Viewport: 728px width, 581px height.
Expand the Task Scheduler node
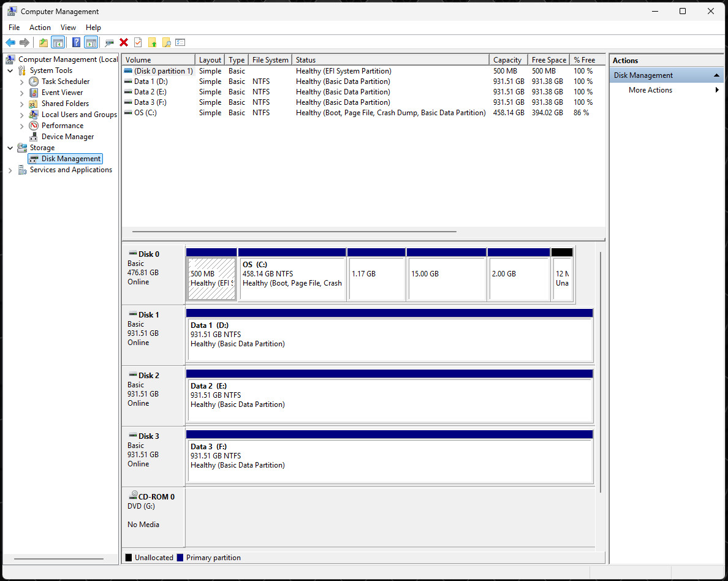coord(21,82)
